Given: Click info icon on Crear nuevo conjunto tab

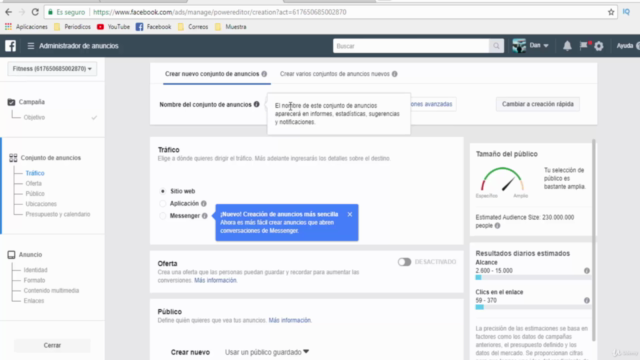Looking at the screenshot, I should tap(264, 74).
